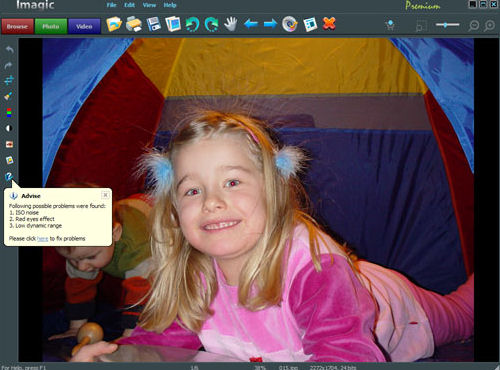Open the File menu
Screen dimensions: 500x370
(111, 5)
